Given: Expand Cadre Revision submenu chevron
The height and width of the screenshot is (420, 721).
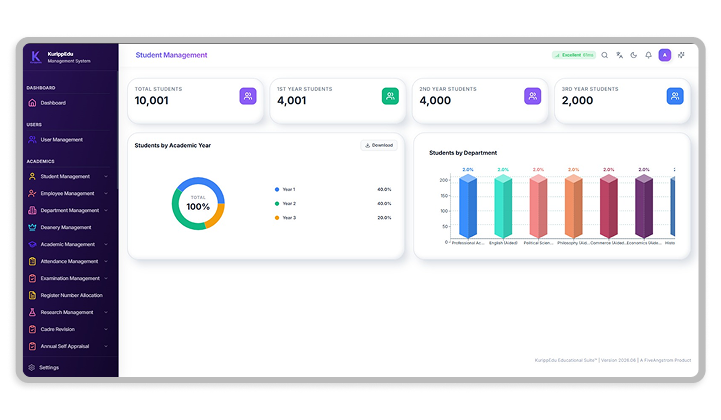Looking at the screenshot, I should pos(106,329).
